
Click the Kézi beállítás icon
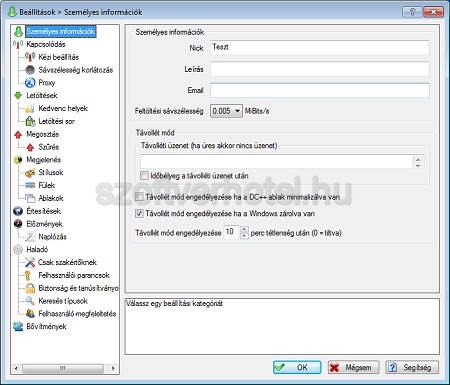[x=30, y=57]
